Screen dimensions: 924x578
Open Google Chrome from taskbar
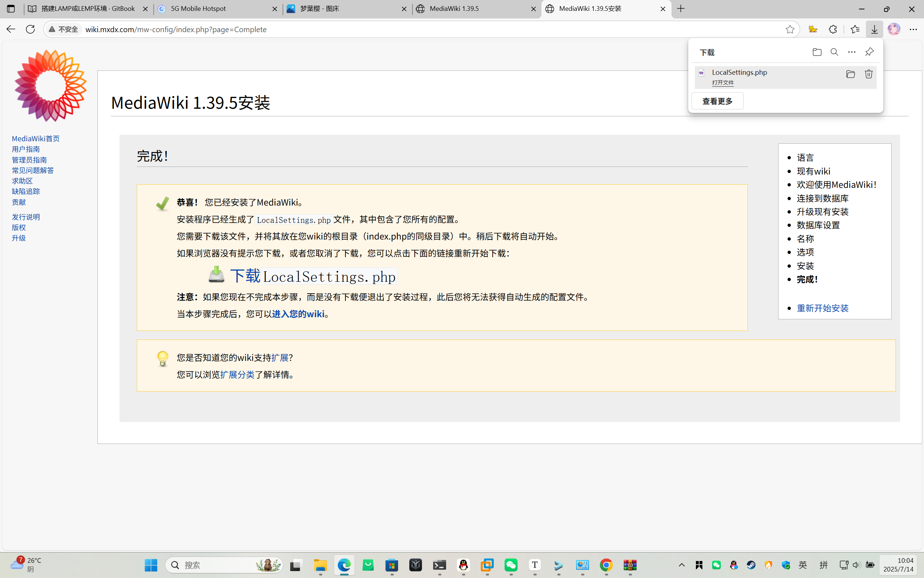606,565
